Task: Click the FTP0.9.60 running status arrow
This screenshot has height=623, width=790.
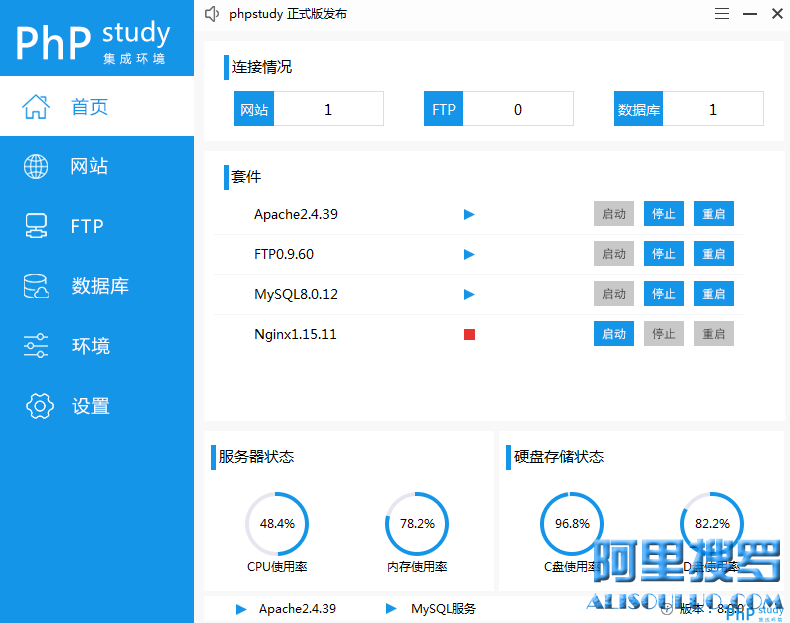Action: [x=469, y=254]
